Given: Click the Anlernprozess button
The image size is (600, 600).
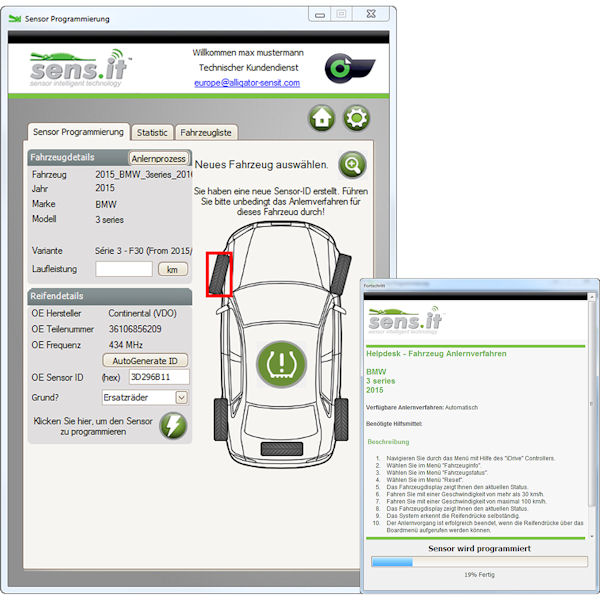Looking at the screenshot, I should tap(158, 158).
